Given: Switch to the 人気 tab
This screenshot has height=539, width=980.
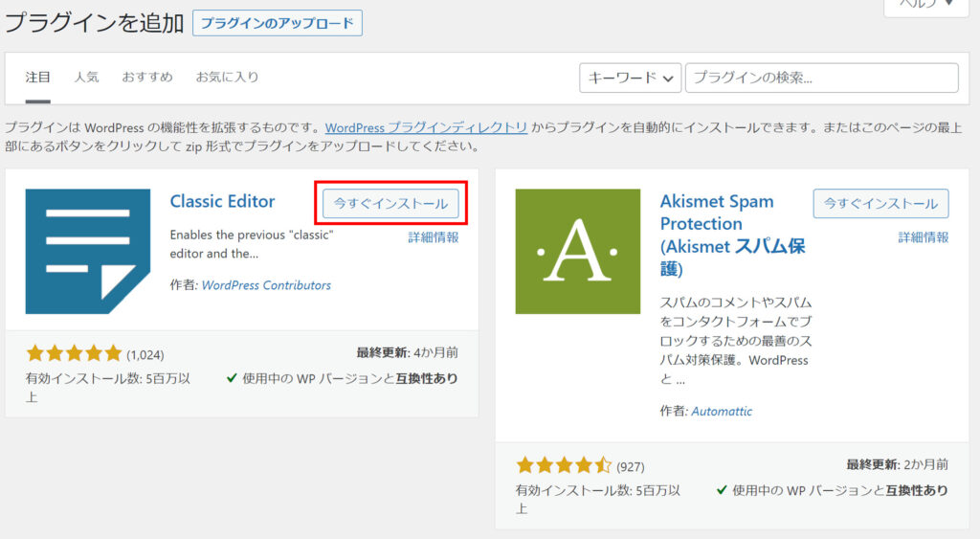Looking at the screenshot, I should [86, 77].
